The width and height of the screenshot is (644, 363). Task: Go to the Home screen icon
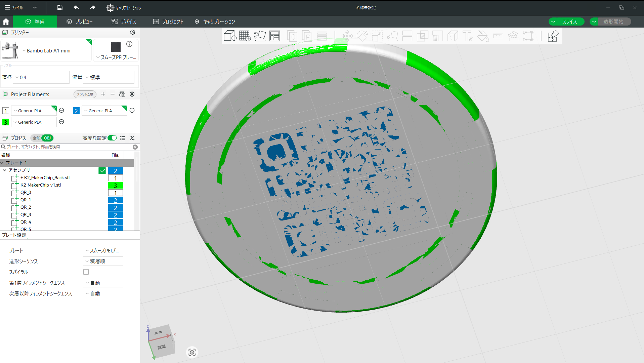coord(6,22)
